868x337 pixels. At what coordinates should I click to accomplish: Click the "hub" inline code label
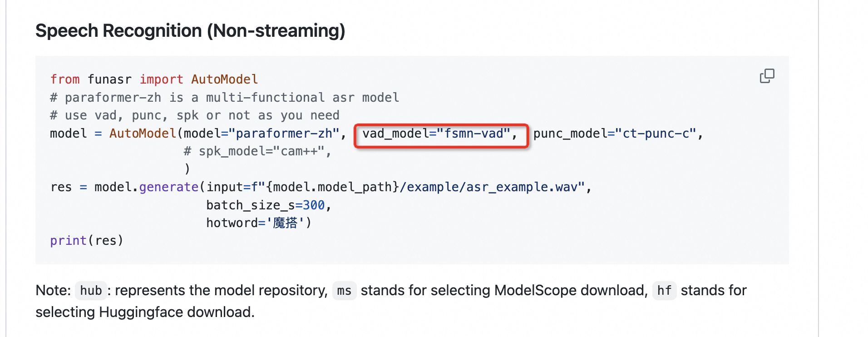point(91,291)
